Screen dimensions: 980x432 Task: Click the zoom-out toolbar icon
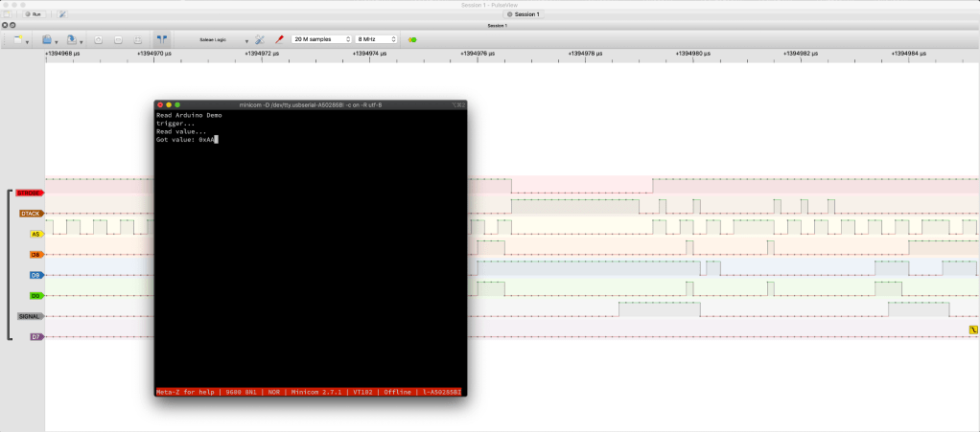tap(118, 40)
